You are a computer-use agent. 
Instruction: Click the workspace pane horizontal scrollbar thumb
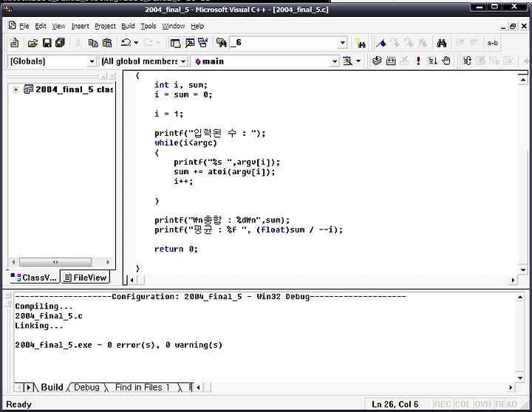click(55, 262)
